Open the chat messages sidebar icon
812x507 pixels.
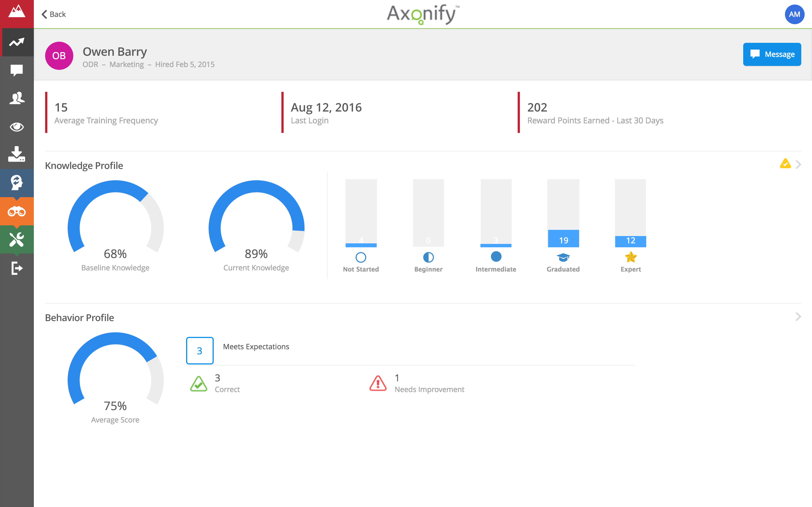pos(17,70)
